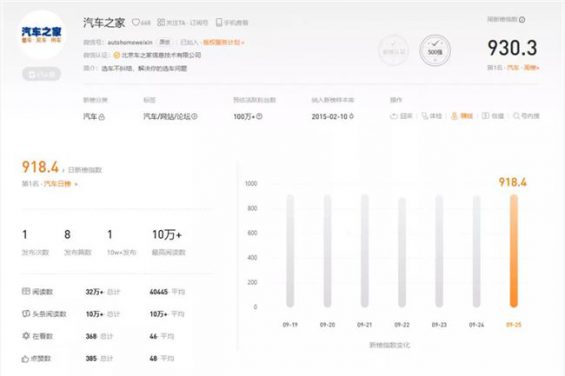Click the orange 09-25 date label
This screenshot has width=565, height=376.
[513, 325]
